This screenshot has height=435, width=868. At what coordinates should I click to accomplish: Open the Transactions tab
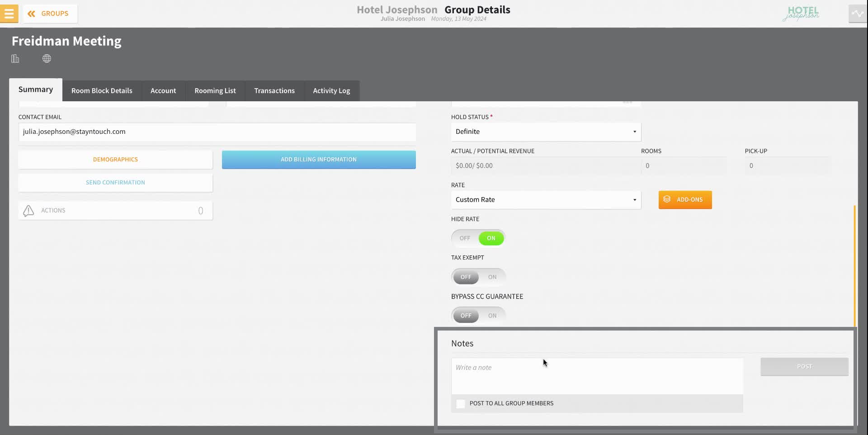point(274,91)
